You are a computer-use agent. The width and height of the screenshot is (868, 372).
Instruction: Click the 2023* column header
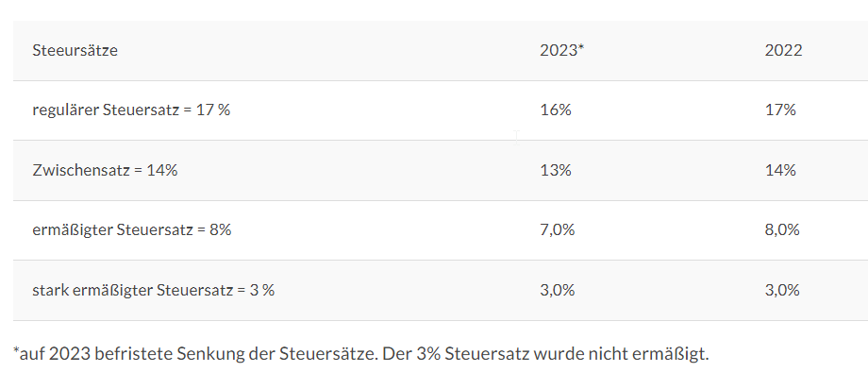point(562,50)
